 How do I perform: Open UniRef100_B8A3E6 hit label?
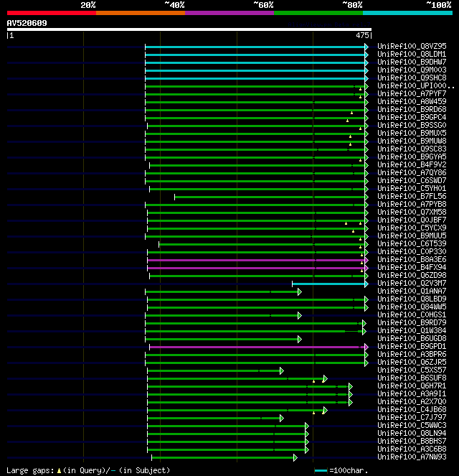[412, 259]
